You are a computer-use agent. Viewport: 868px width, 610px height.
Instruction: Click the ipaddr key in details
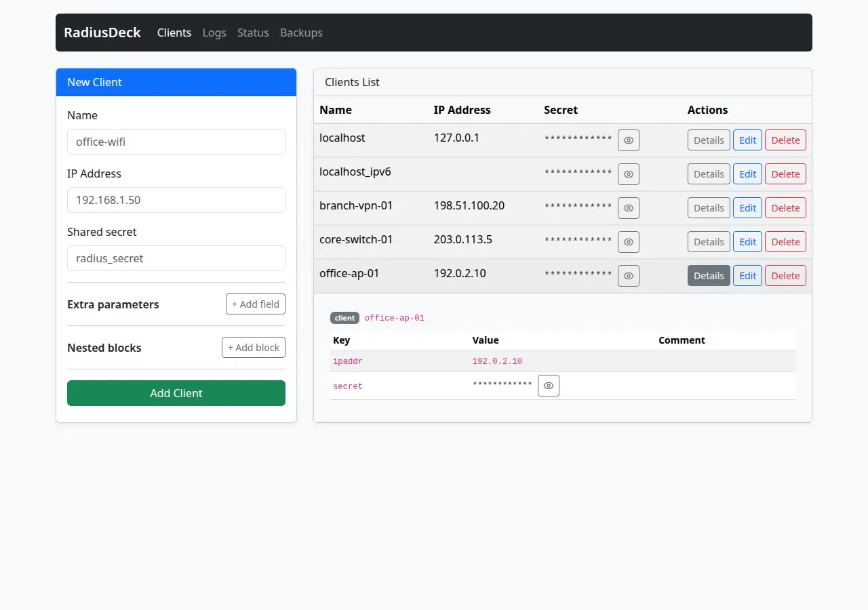pos(348,361)
